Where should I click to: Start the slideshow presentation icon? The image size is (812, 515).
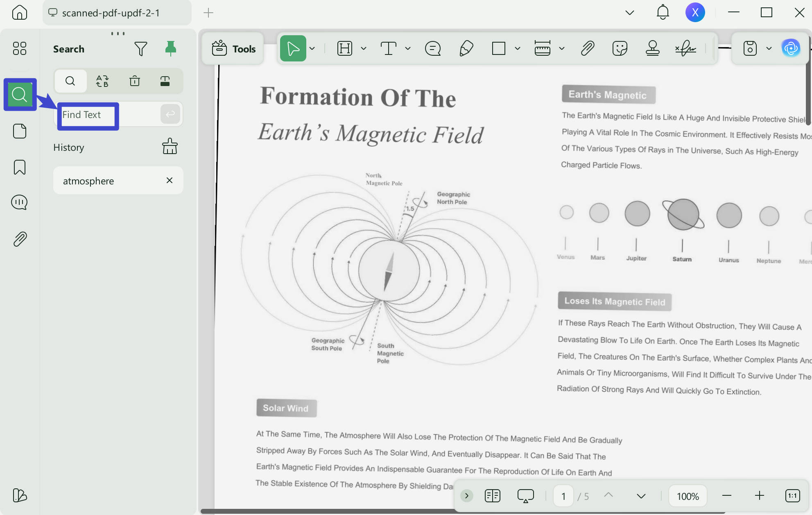(x=526, y=496)
